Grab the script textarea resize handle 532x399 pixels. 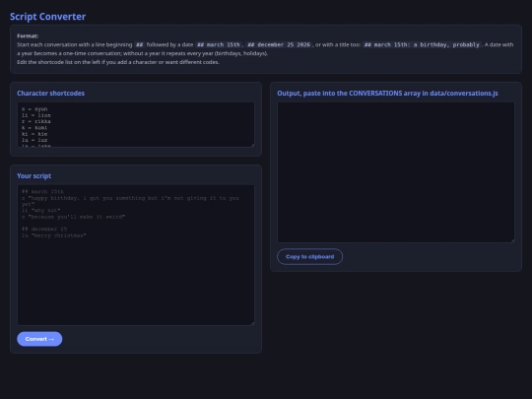point(252,323)
